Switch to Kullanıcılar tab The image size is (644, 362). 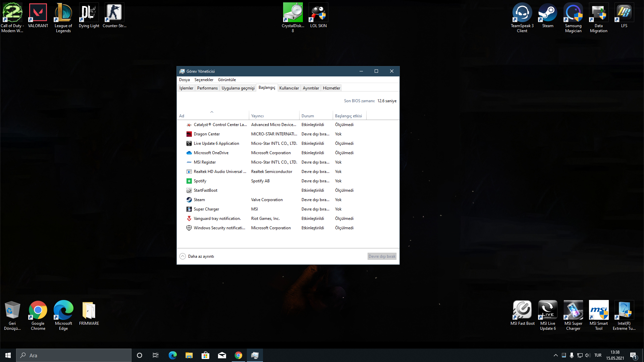tap(289, 88)
